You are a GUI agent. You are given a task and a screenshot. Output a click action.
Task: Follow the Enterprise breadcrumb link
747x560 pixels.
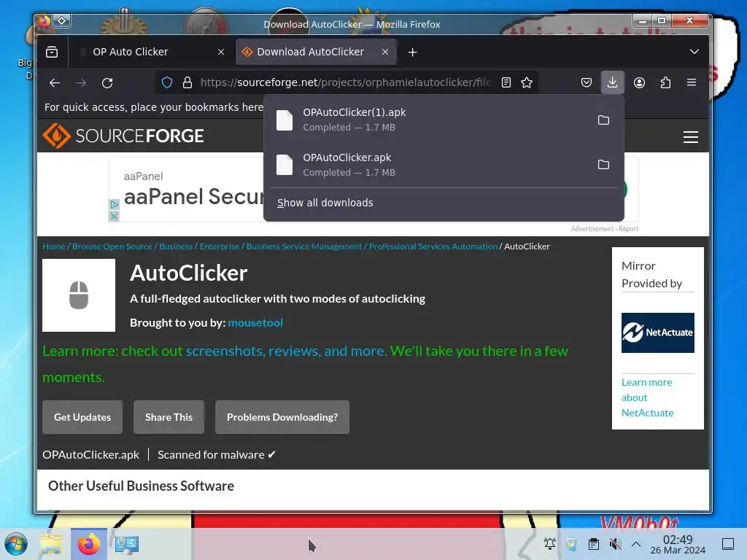(x=219, y=246)
